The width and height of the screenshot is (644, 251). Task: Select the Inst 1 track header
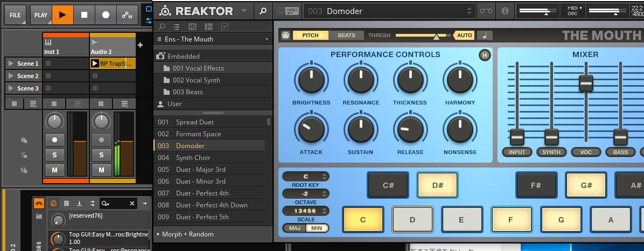pyautogui.click(x=66, y=46)
